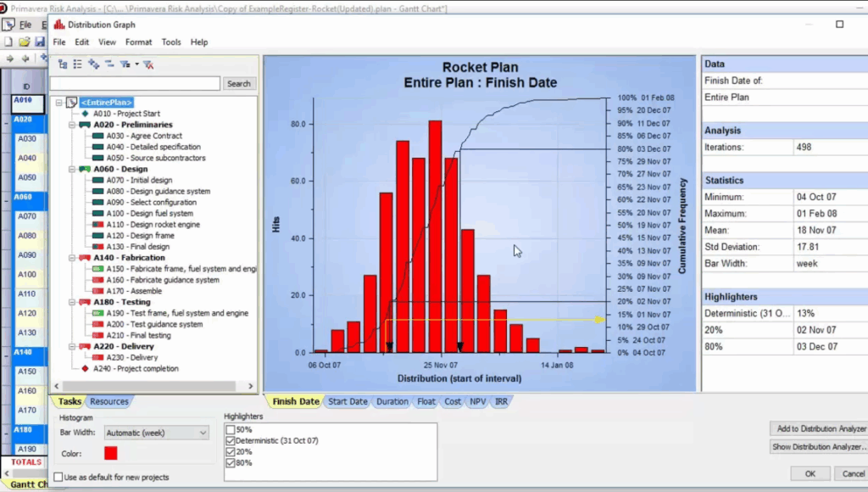The height and width of the screenshot is (492, 868).
Task: Click the Open folder icon in main window
Action: 24,42
